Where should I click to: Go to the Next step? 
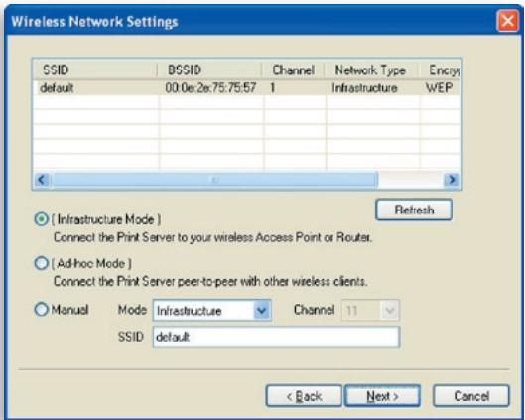pos(382,396)
